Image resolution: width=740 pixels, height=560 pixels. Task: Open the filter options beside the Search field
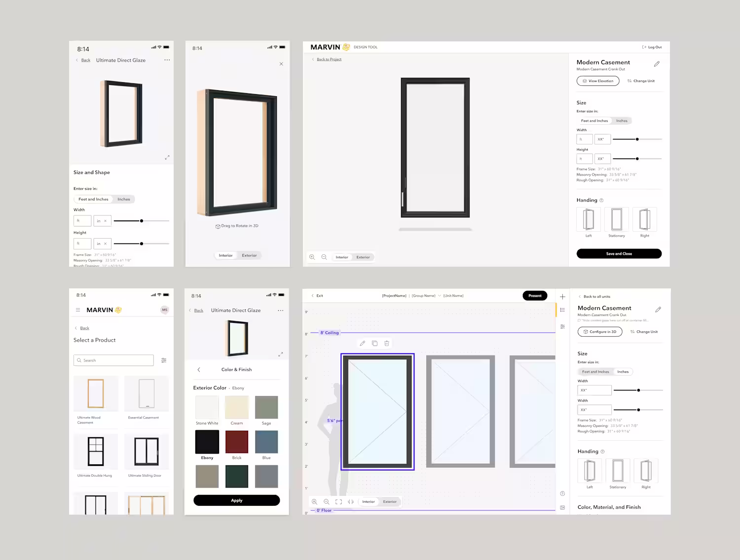coord(164,360)
